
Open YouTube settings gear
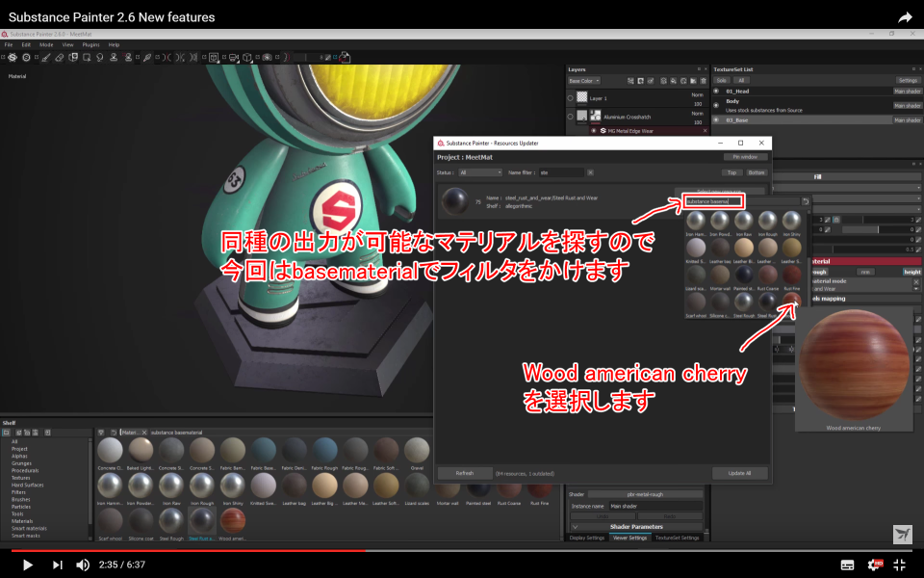874,565
